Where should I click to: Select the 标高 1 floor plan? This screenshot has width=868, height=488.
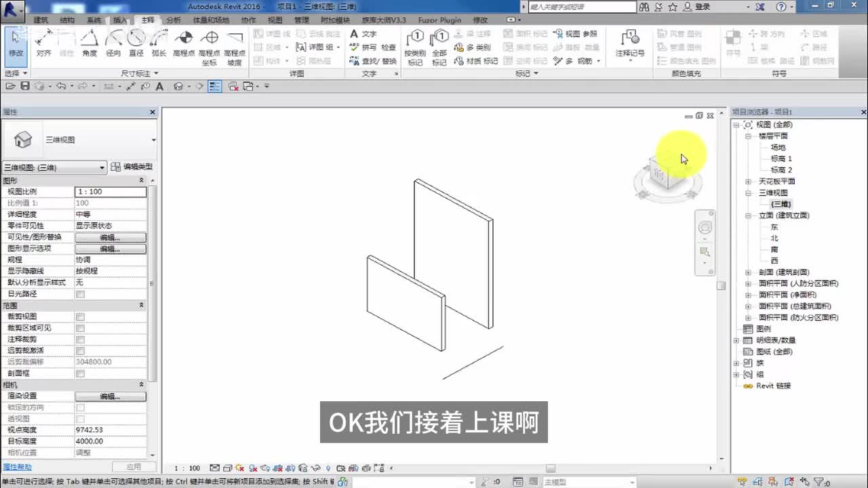tap(781, 159)
